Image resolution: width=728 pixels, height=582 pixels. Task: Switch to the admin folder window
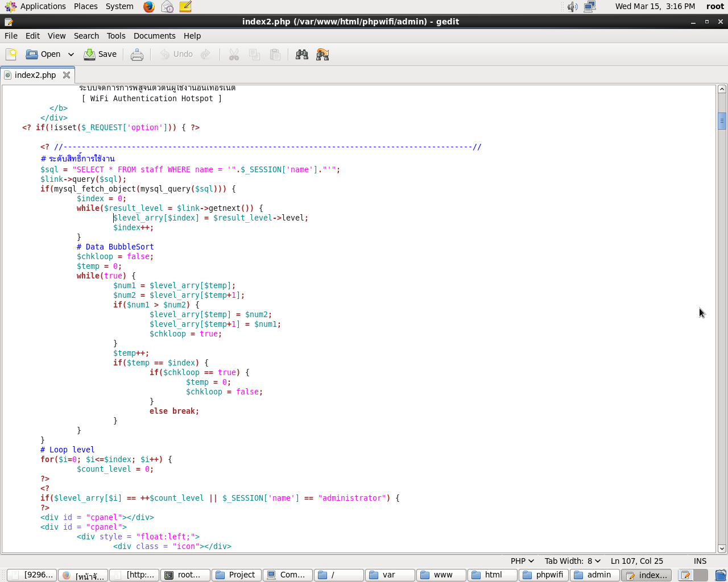pyautogui.click(x=595, y=575)
